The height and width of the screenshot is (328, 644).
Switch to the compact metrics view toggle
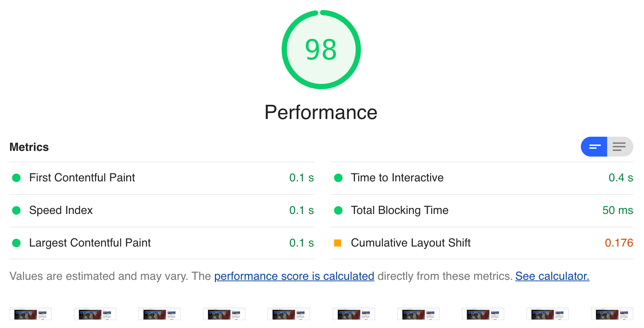[594, 147]
